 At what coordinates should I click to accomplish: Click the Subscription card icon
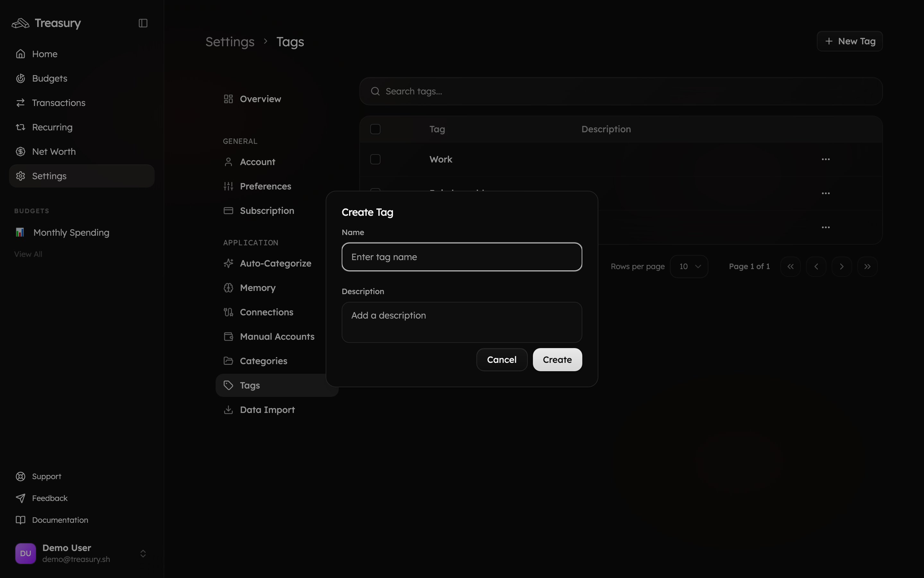coord(228,211)
